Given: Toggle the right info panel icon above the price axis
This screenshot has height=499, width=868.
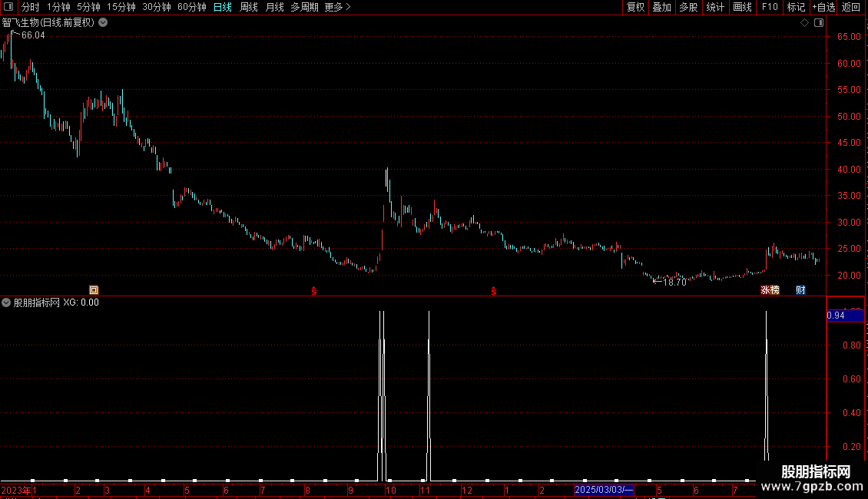Looking at the screenshot, I should pos(819,23).
